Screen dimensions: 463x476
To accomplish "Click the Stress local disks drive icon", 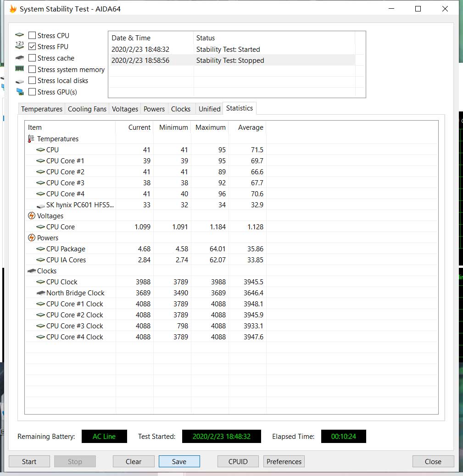I will coord(19,81).
